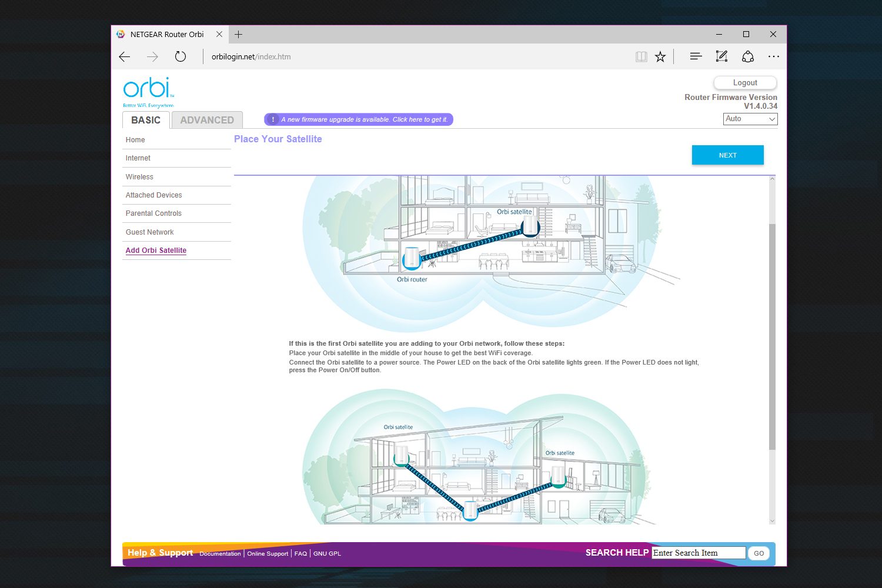Click the page vertical scrollbar thumb

[x=772, y=336]
